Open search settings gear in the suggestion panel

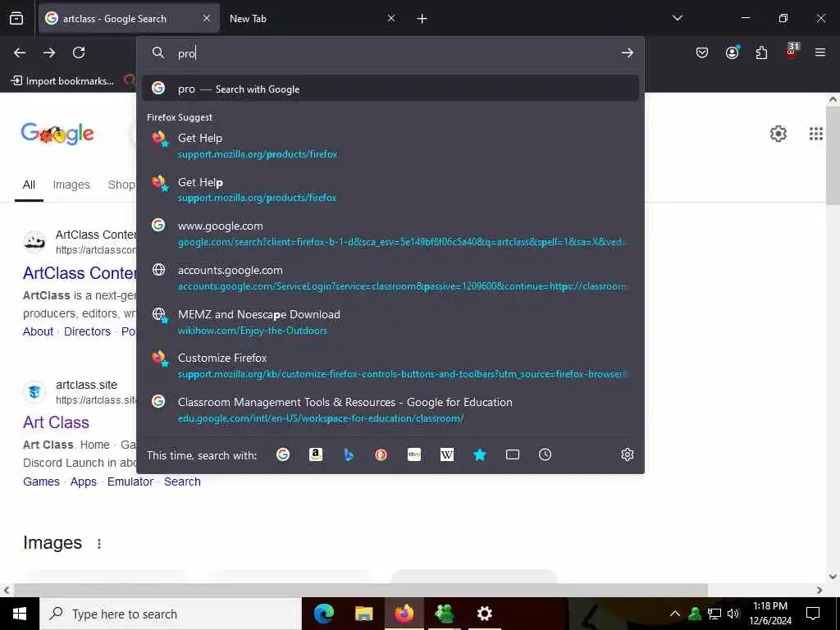[x=628, y=454]
